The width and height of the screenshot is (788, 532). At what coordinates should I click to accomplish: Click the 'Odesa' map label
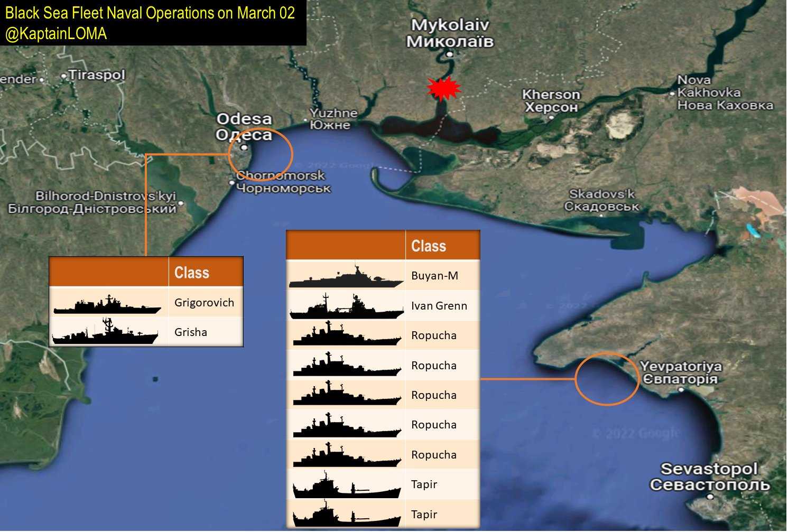coord(244,119)
